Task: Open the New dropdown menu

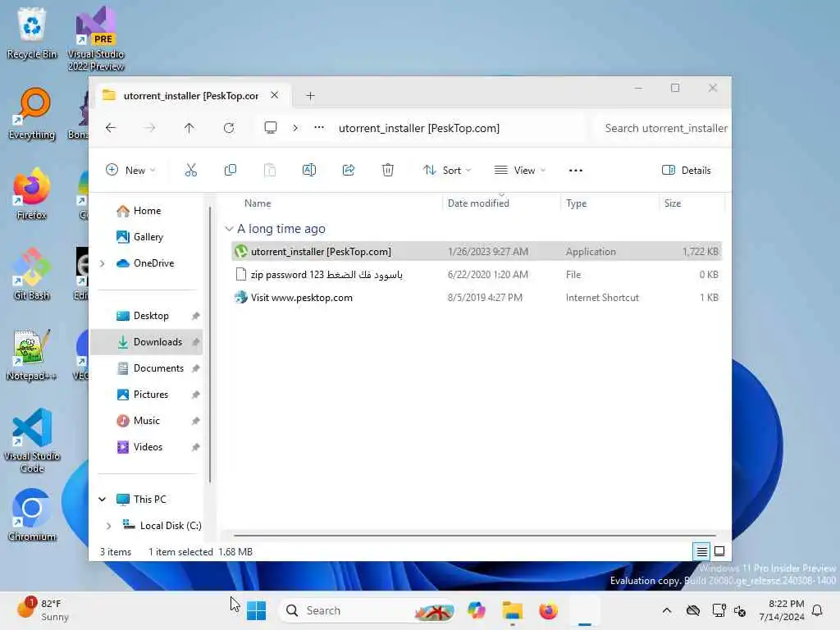Action: [130, 171]
